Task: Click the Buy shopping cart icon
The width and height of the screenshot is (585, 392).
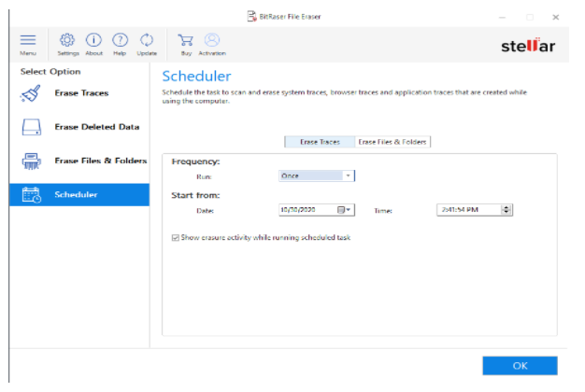Action: tap(185, 40)
